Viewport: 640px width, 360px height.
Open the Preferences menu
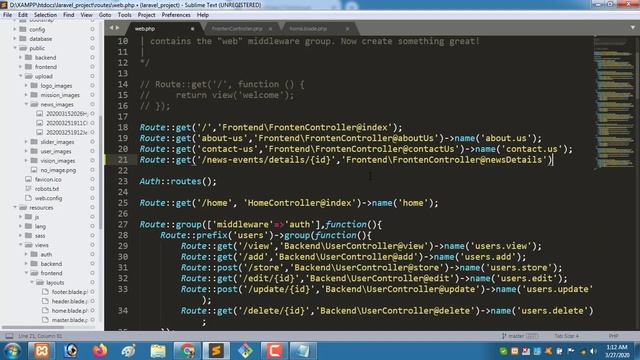click(176, 15)
